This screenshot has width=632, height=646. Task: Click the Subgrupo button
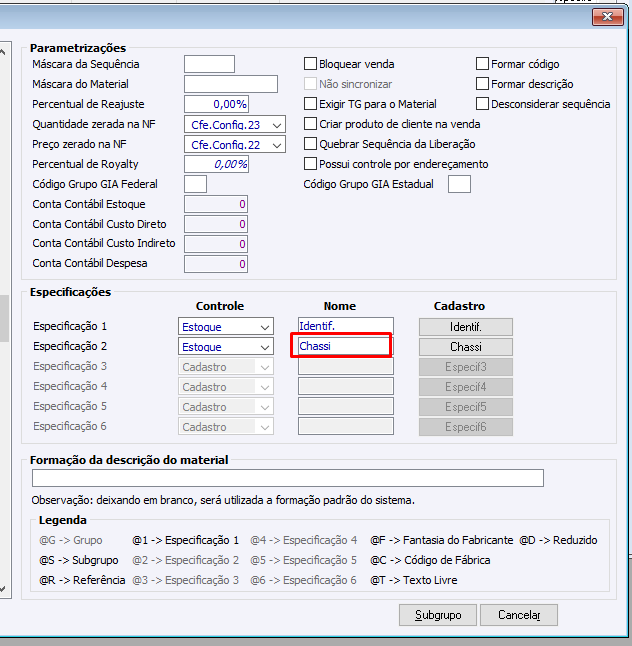click(438, 615)
